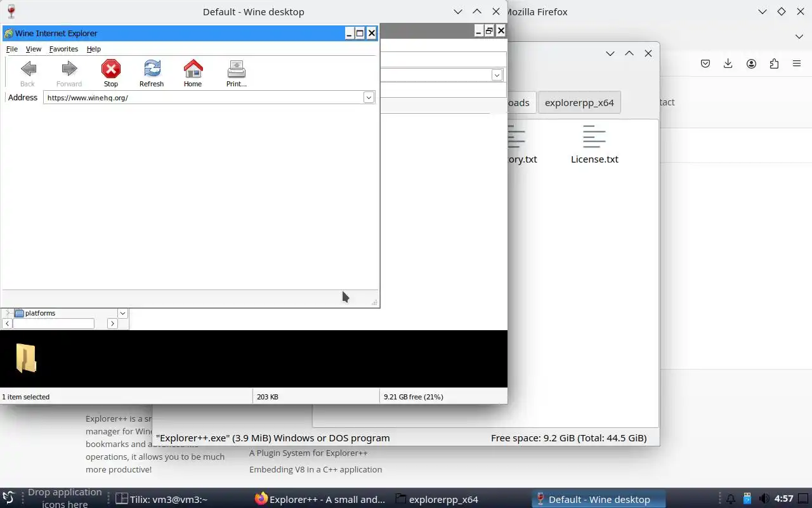The height and width of the screenshot is (508, 812).
Task: Click the show desktop icon at the panel's end
Action: click(x=804, y=499)
